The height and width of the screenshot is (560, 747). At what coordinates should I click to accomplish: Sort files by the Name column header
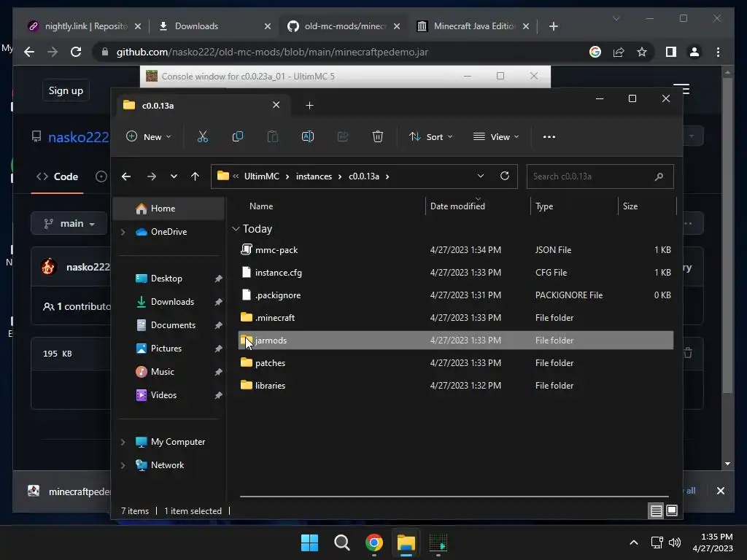[x=261, y=206]
